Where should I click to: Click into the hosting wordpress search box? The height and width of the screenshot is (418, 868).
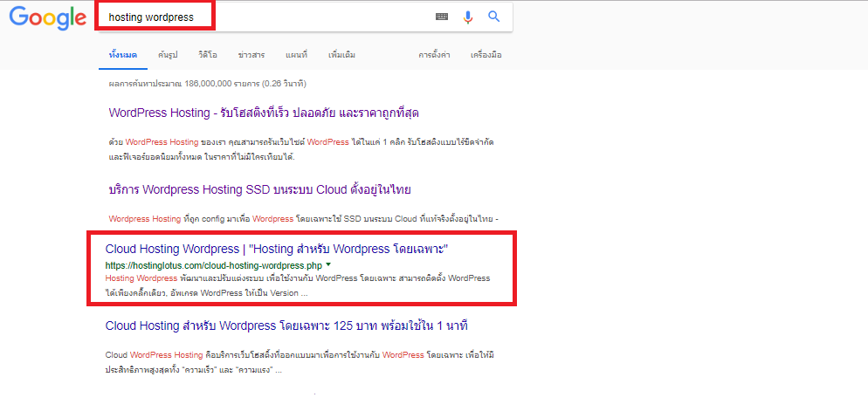tap(265, 17)
